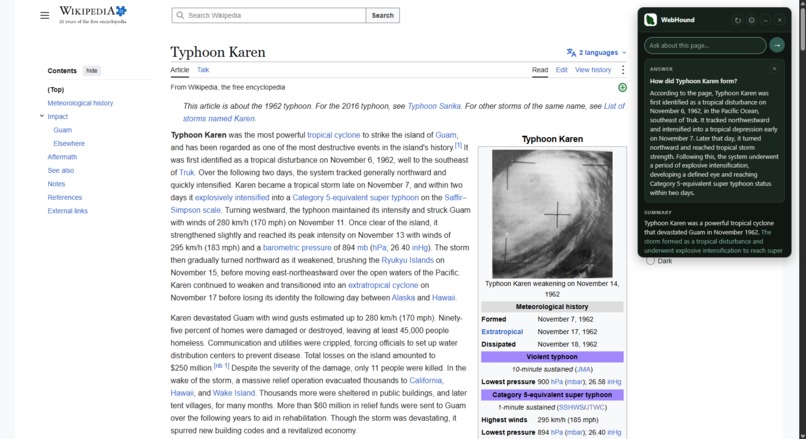Go to (Top) in contents
806x439 pixels.
tap(56, 89)
